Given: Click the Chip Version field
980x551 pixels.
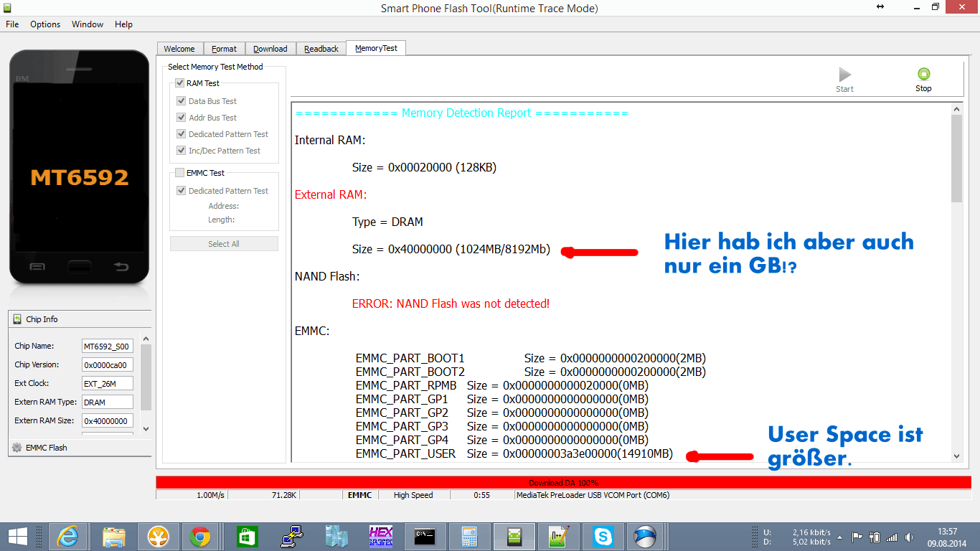Looking at the screenshot, I should pos(107,364).
